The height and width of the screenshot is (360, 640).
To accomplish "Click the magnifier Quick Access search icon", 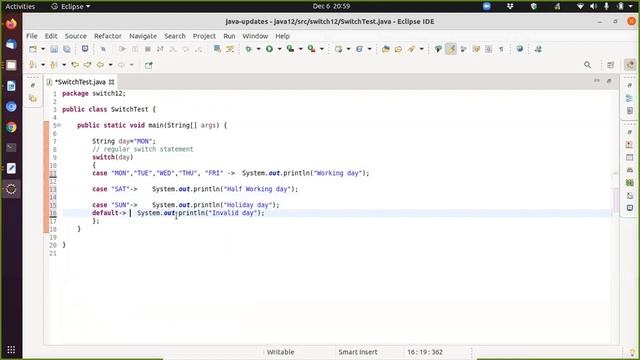I will coord(587,65).
